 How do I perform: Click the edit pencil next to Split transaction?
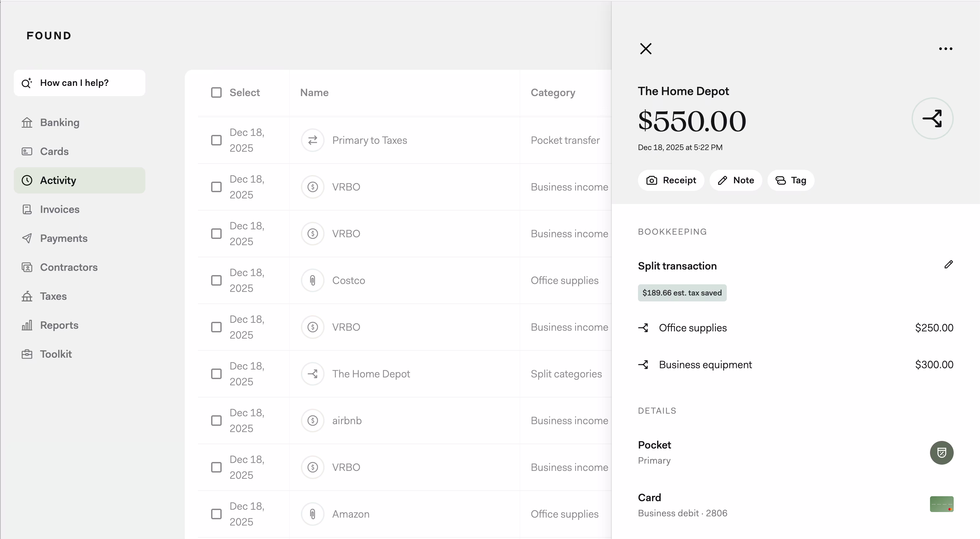coord(948,265)
